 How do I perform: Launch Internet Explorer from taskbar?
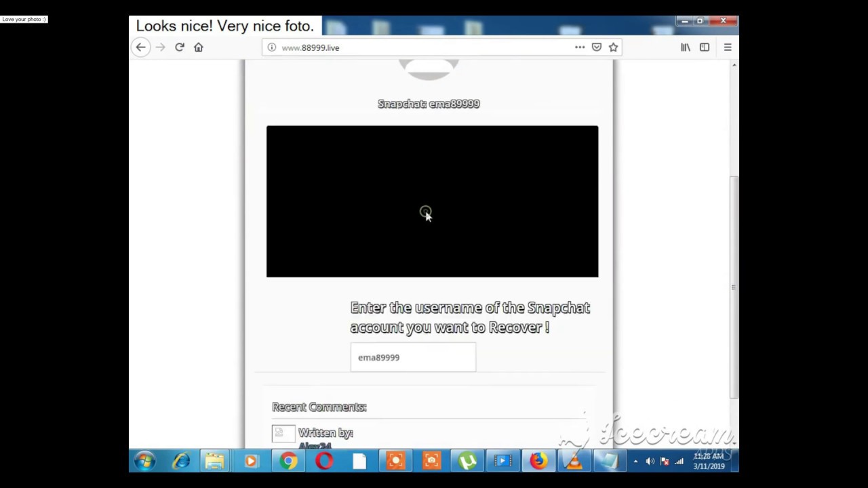(180, 462)
